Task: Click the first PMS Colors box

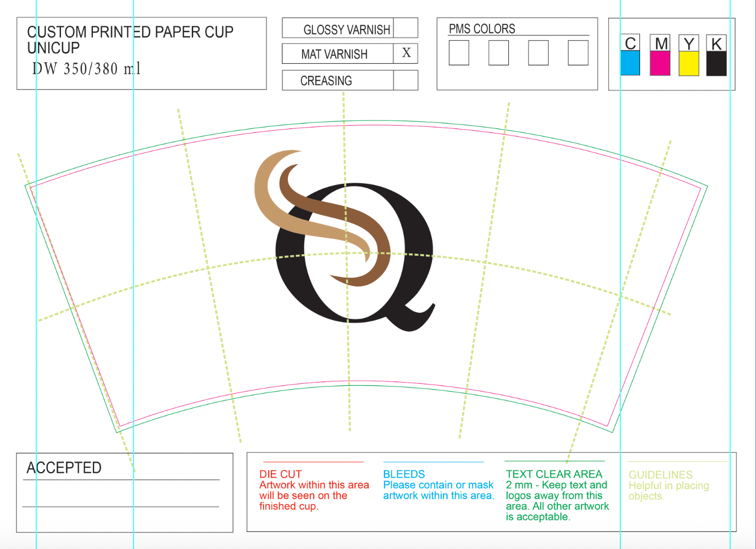Action: (459, 53)
